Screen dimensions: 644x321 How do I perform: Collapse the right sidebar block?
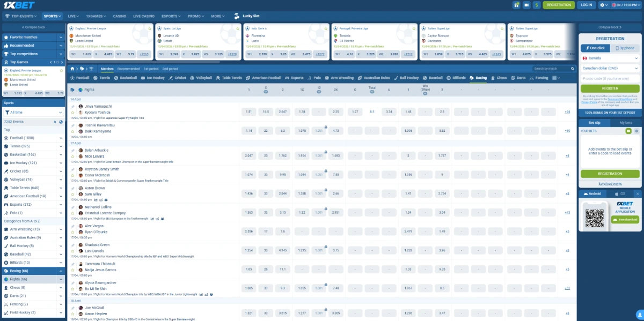point(610,27)
